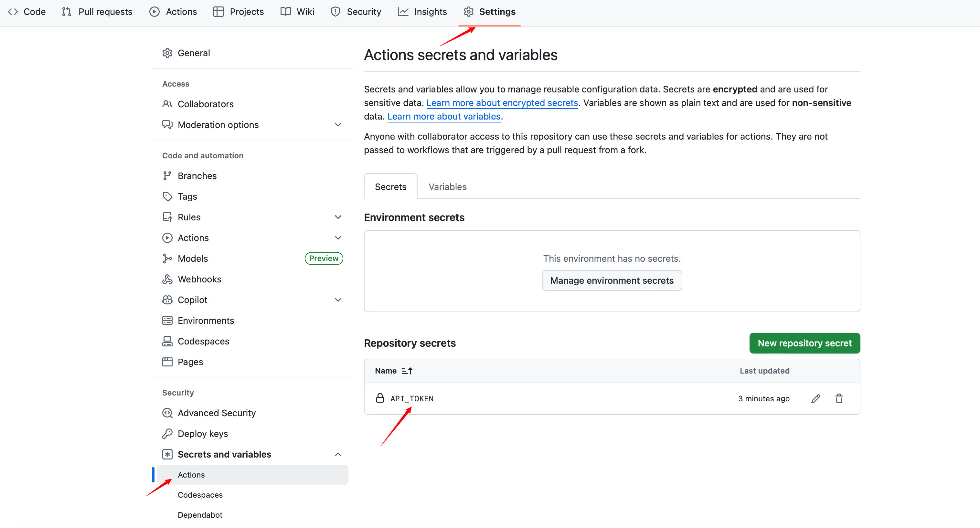Collapse the Secrets and variables section
This screenshot has height=528, width=980.
click(x=338, y=454)
